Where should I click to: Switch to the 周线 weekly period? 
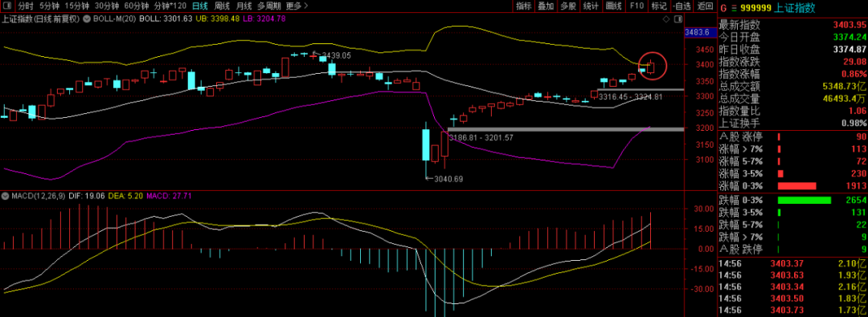click(222, 6)
